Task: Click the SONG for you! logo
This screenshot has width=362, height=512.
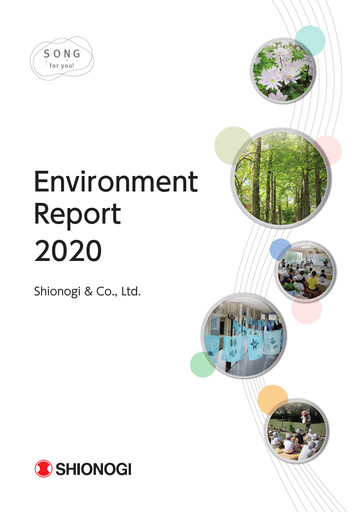Action: tap(62, 58)
